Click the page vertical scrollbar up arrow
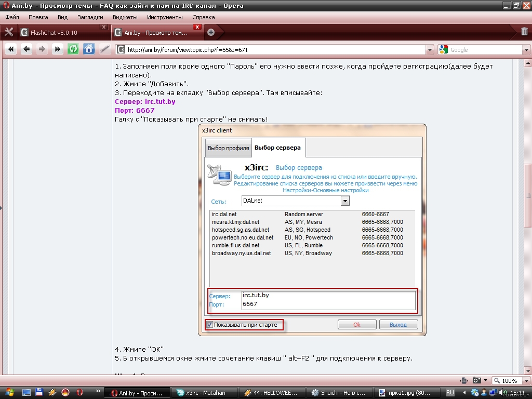 [528, 63]
